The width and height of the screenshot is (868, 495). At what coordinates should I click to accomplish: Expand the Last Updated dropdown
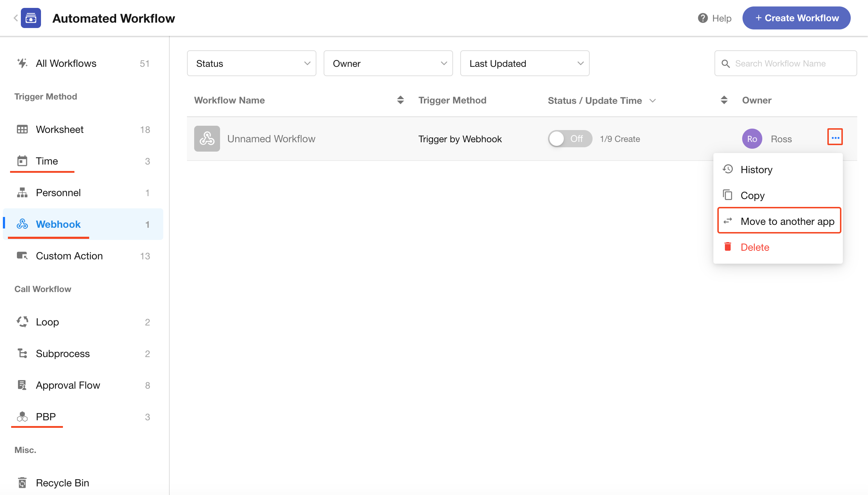pos(525,64)
